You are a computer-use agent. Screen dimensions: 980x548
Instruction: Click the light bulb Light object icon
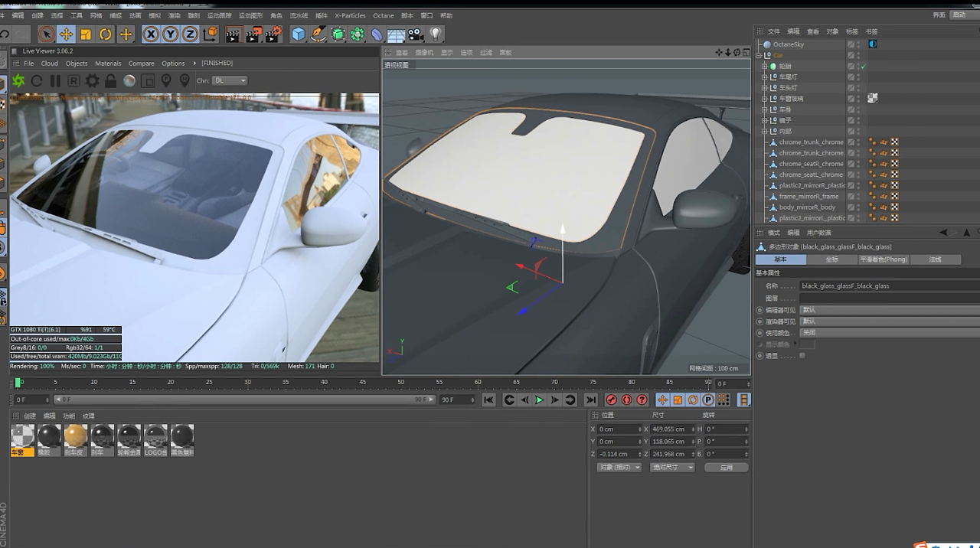pyautogui.click(x=436, y=34)
